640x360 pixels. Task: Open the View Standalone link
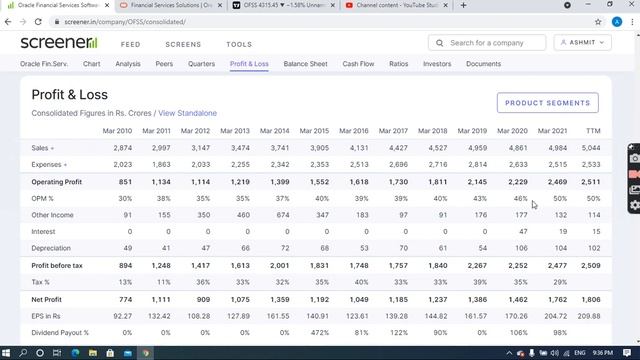coord(187,113)
